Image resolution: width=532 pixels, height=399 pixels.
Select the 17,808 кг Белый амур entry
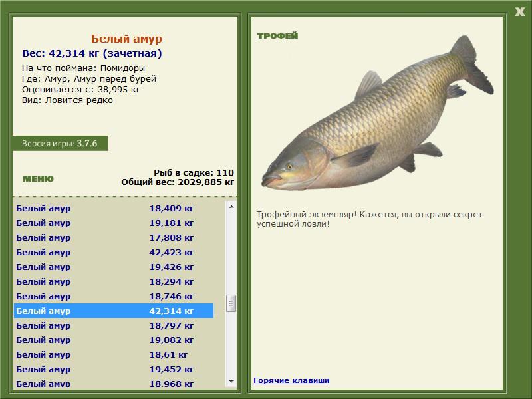(114, 237)
